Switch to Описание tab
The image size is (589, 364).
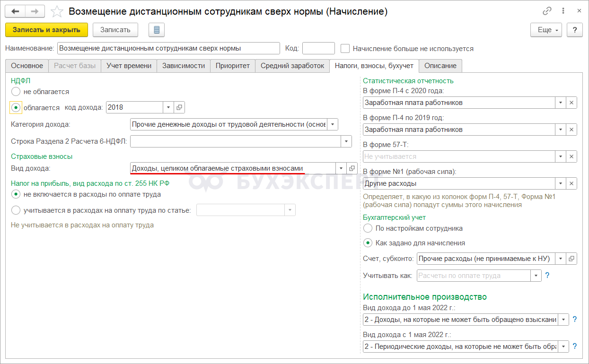point(440,66)
